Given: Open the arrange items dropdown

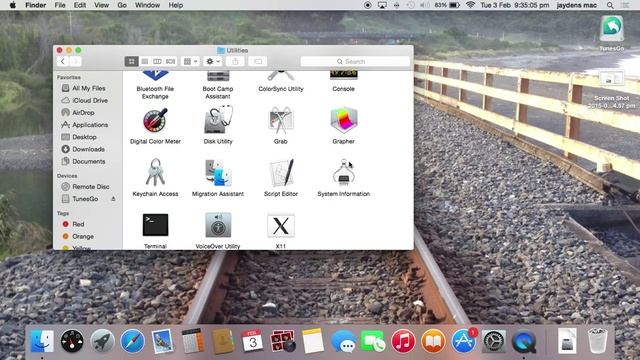Looking at the screenshot, I should pyautogui.click(x=190, y=61).
